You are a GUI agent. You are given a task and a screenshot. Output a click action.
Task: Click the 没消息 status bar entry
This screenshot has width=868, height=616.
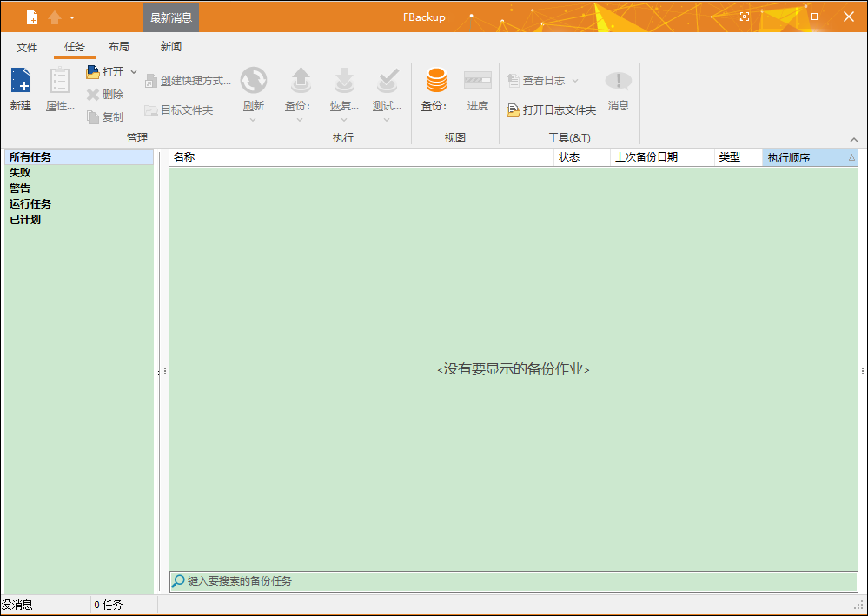pyautogui.click(x=17, y=605)
